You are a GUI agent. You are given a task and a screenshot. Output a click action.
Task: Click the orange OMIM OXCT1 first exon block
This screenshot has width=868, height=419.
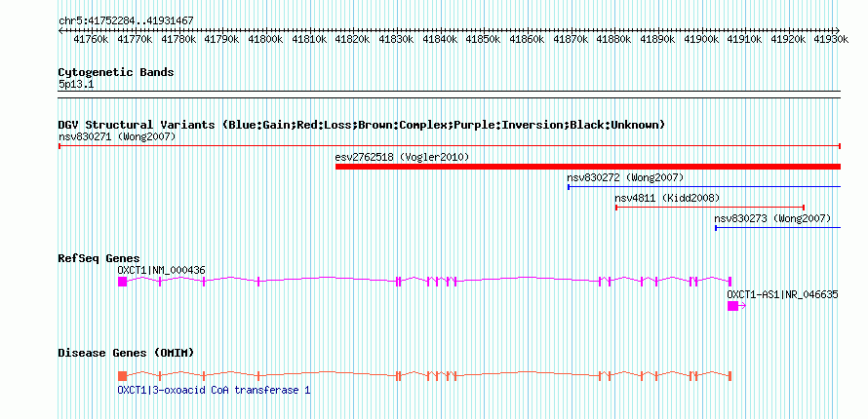(x=122, y=376)
